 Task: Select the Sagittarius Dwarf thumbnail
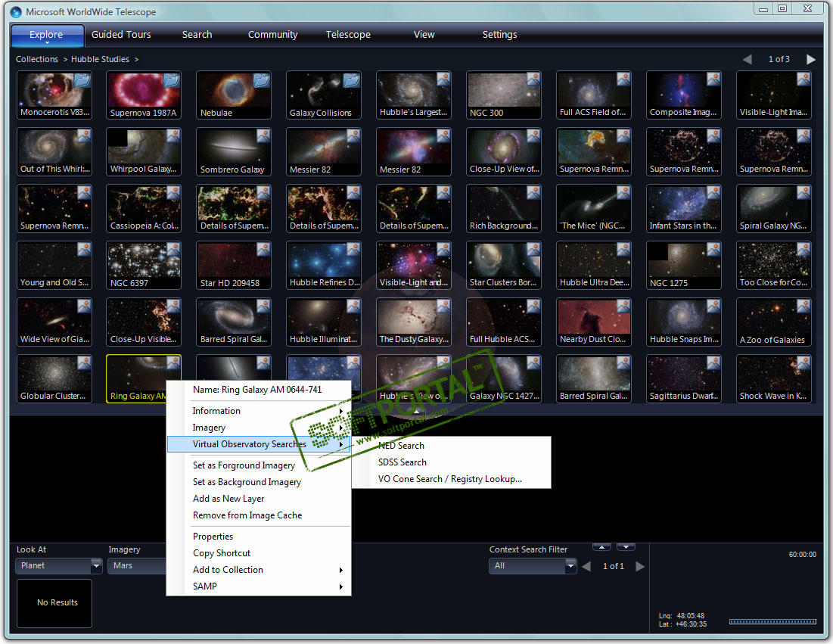(x=684, y=379)
